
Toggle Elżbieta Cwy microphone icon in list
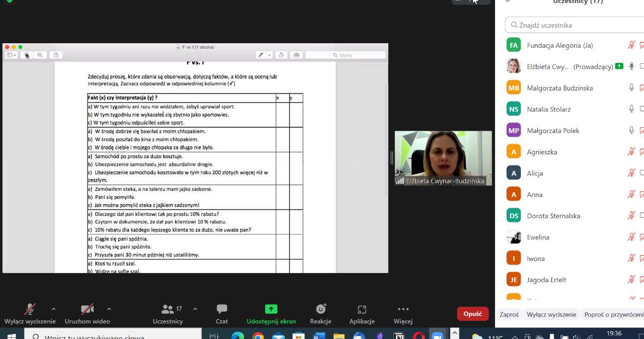[x=631, y=66]
